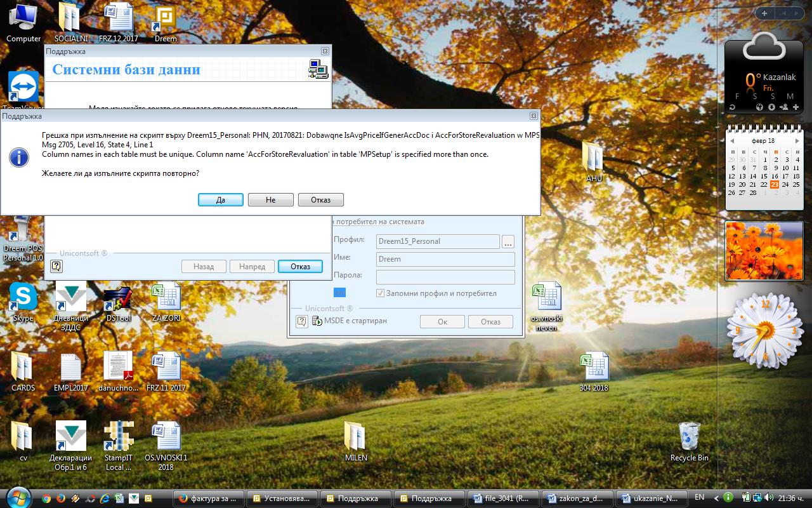Open the FRZ 12 2017 document icon
812x508 pixels.
[119, 22]
